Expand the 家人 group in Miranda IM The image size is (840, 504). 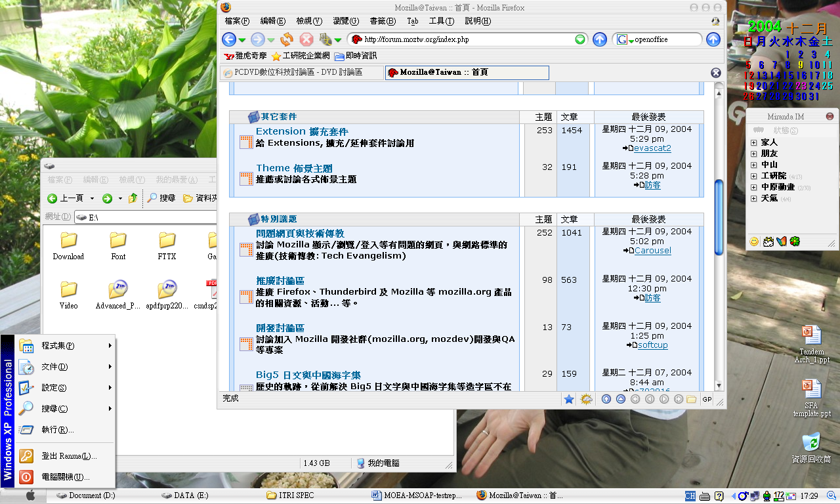click(754, 142)
